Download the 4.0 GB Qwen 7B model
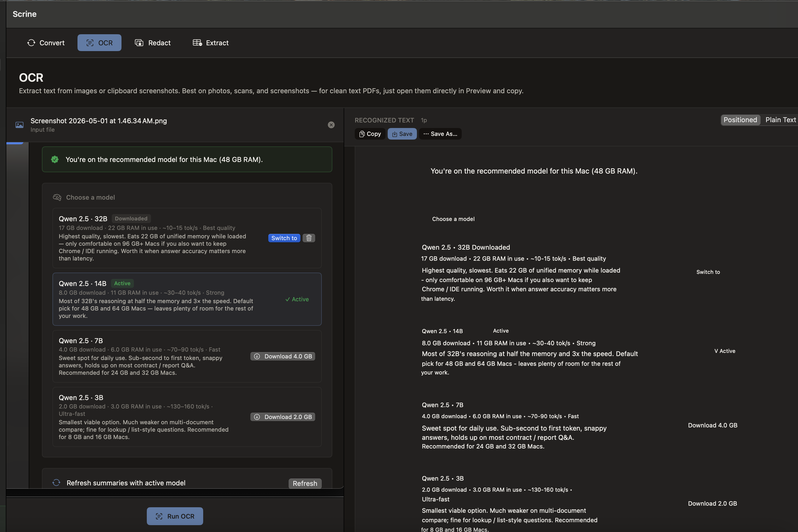The width and height of the screenshot is (798, 532). 283,356
